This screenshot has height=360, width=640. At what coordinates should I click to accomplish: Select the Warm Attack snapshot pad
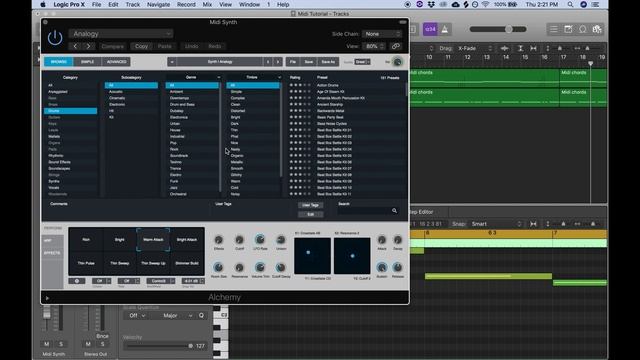(x=153, y=240)
